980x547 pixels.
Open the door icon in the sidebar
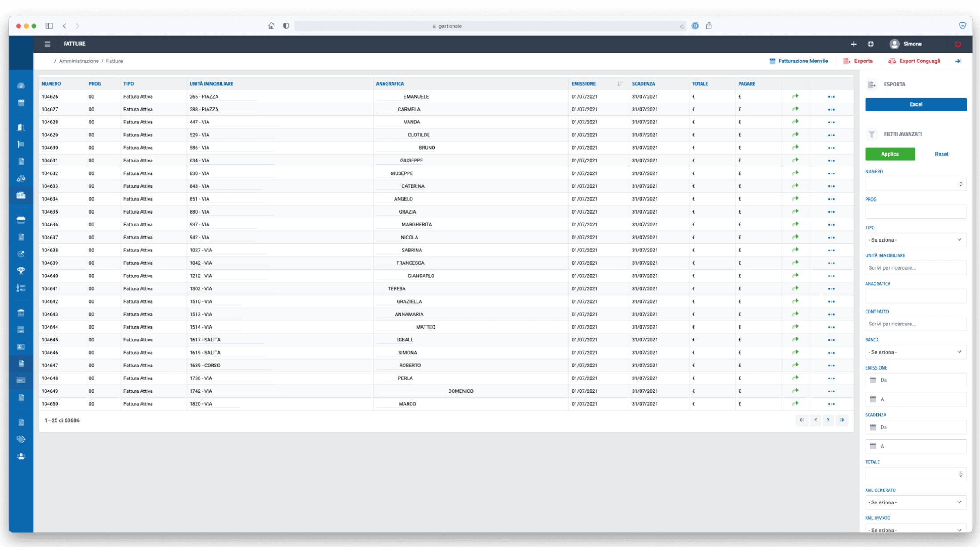tap(21, 127)
